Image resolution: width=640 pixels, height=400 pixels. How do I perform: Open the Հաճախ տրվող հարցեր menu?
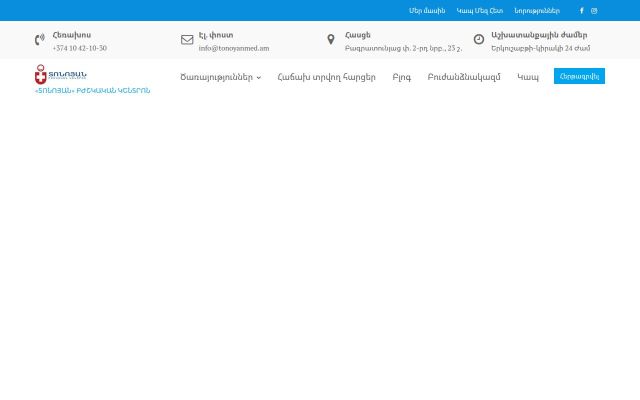327,77
